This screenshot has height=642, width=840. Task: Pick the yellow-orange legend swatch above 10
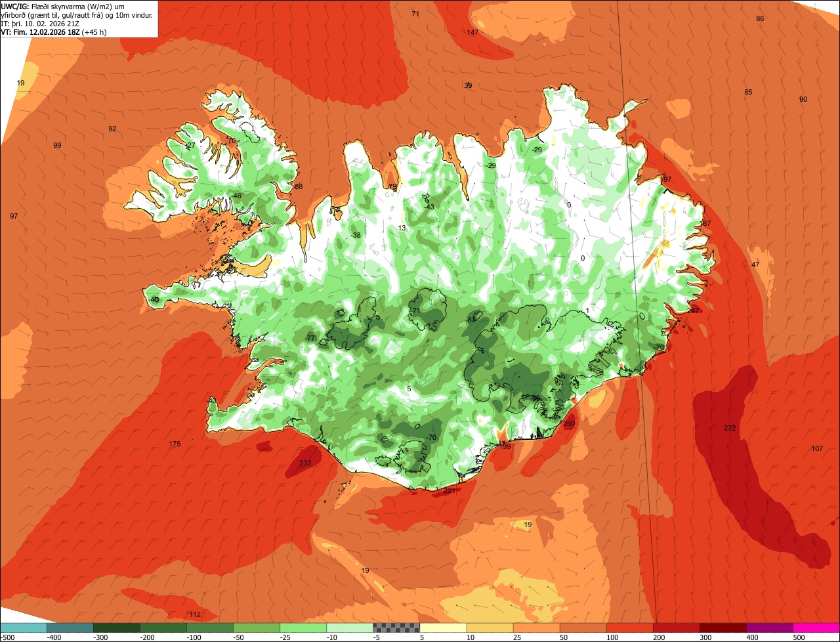click(x=490, y=628)
